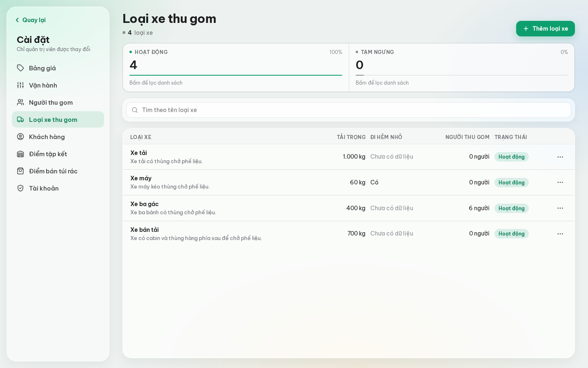
Task: Click Hoạt động badge in Xe máy row
Action: pos(511,182)
